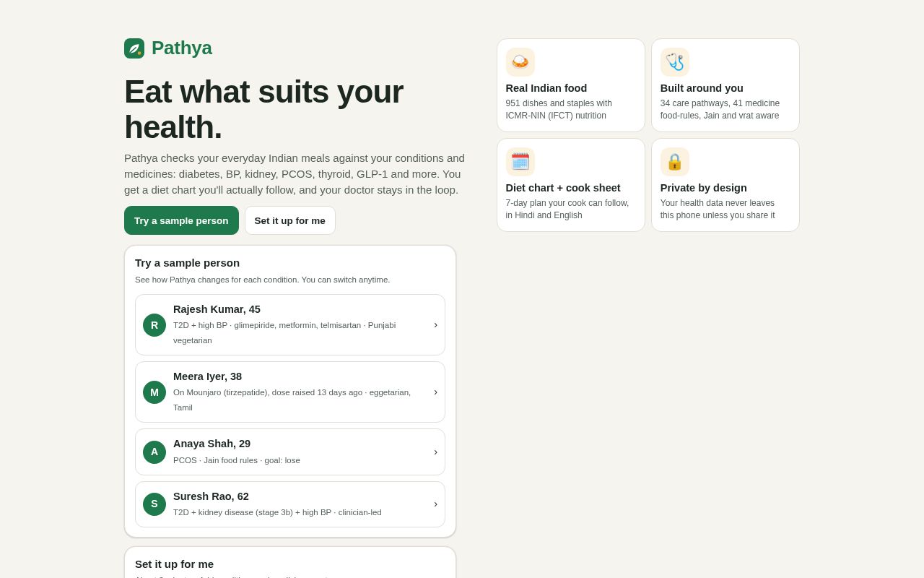Click the Pathya leaf logo icon
Screen dimensions: 924x578
[x=134, y=48]
